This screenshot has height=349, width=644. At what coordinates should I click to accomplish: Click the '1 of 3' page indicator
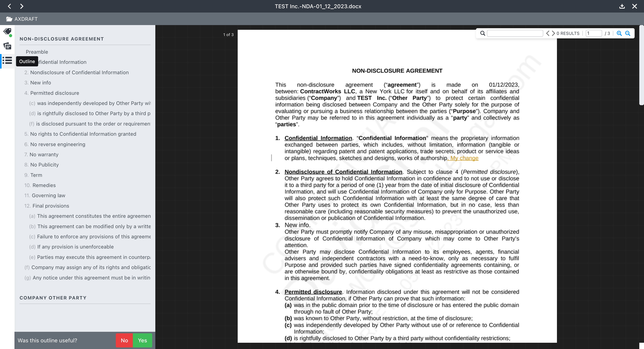(x=228, y=34)
